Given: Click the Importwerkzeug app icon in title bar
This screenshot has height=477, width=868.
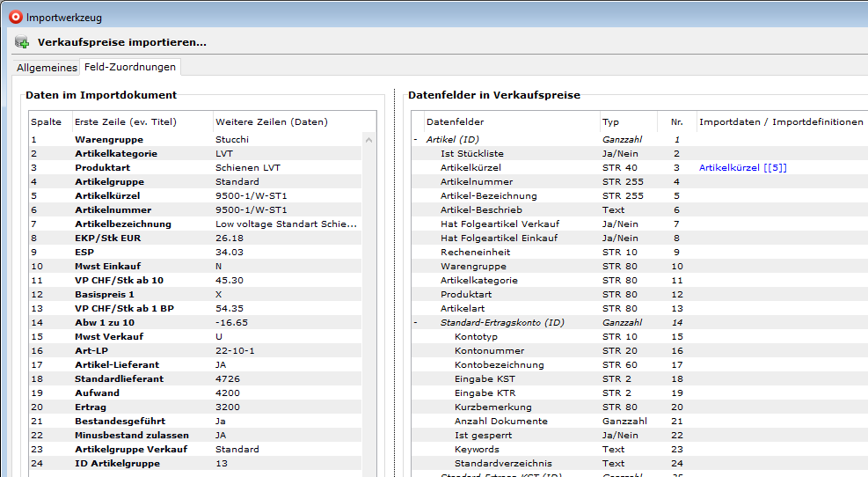Looking at the screenshot, I should tap(15, 17).
